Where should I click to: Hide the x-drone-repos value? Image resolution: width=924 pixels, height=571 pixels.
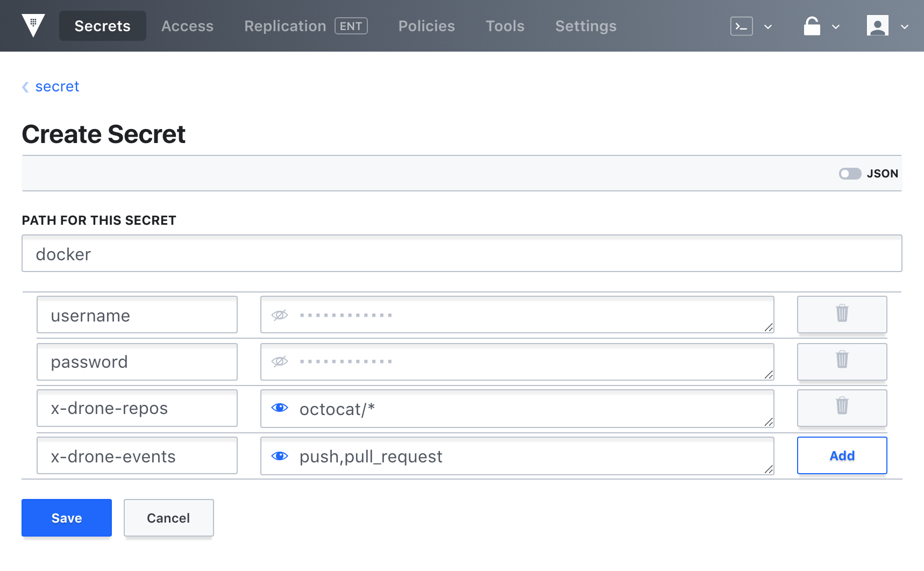click(280, 408)
